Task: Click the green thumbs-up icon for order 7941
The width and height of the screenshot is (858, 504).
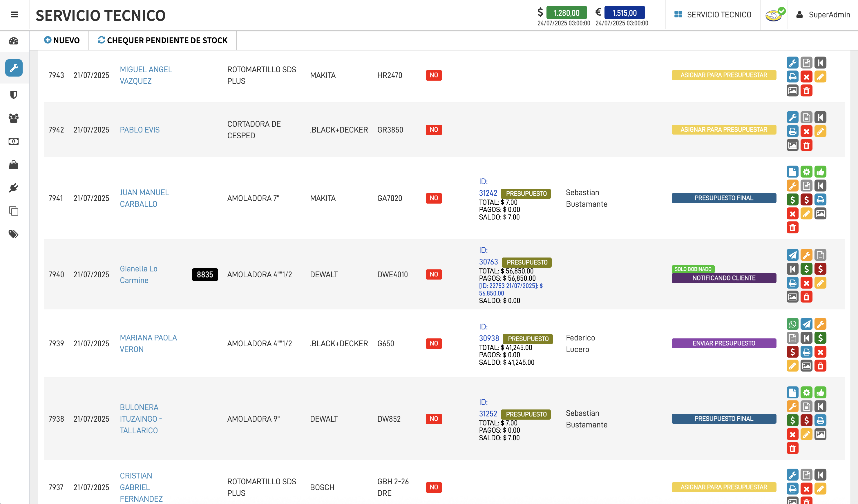Action: [820, 172]
